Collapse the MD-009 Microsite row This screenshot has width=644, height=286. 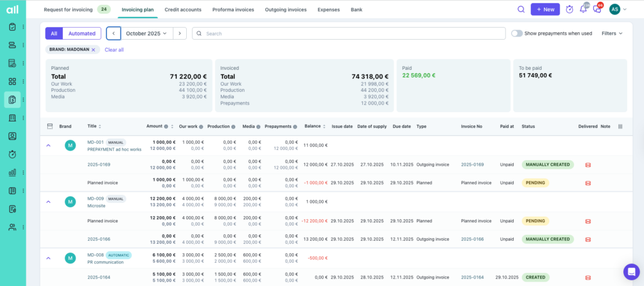pos(48,202)
